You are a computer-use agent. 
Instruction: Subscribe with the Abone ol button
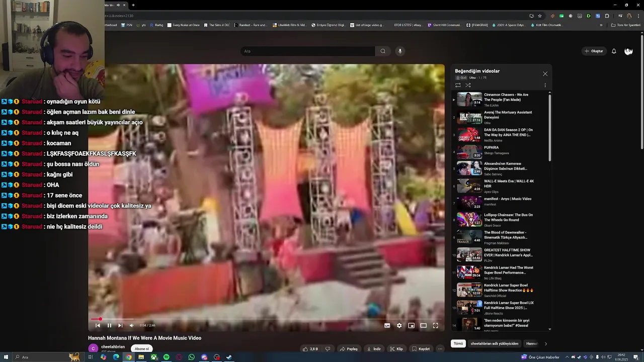coord(141,348)
